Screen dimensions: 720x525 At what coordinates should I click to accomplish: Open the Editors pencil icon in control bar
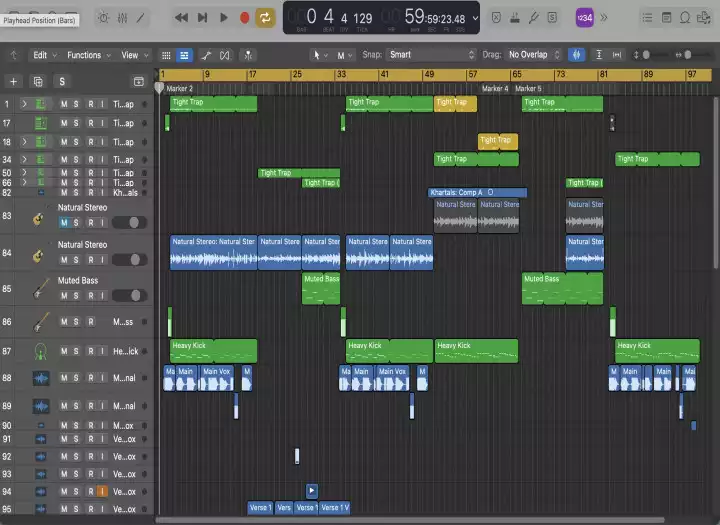(141, 18)
